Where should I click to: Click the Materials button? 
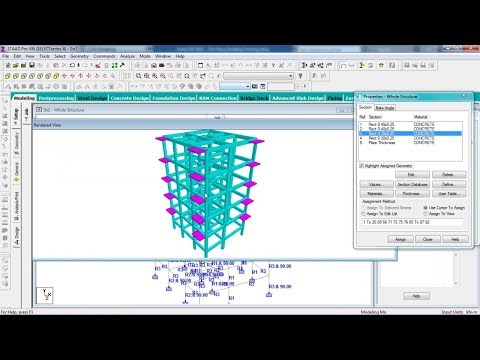[376, 194]
